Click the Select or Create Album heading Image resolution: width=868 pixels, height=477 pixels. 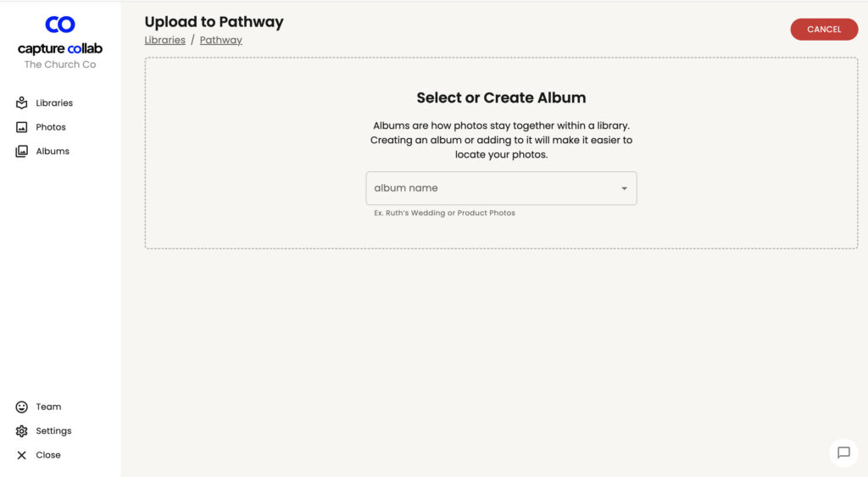501,97
